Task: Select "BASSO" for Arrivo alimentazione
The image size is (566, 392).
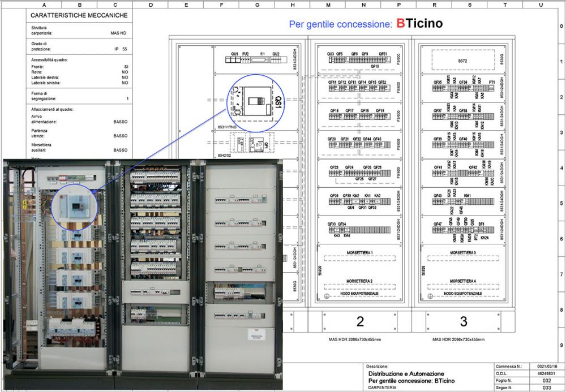Action: click(121, 122)
